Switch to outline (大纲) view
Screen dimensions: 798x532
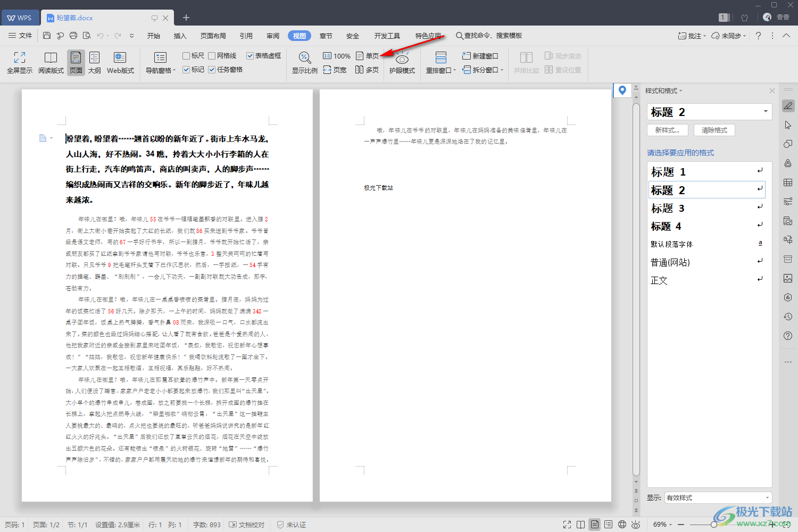pos(95,62)
